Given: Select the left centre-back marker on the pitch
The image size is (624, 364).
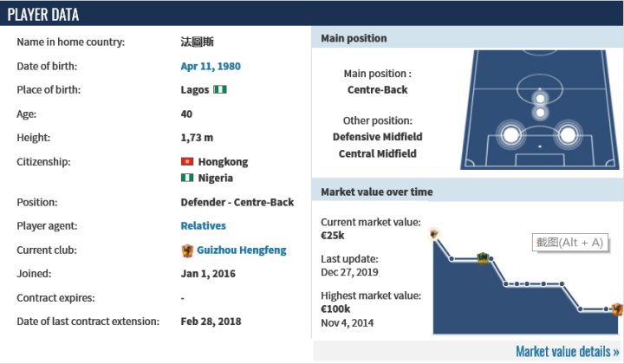Looking at the screenshot, I should pyautogui.click(x=510, y=134).
